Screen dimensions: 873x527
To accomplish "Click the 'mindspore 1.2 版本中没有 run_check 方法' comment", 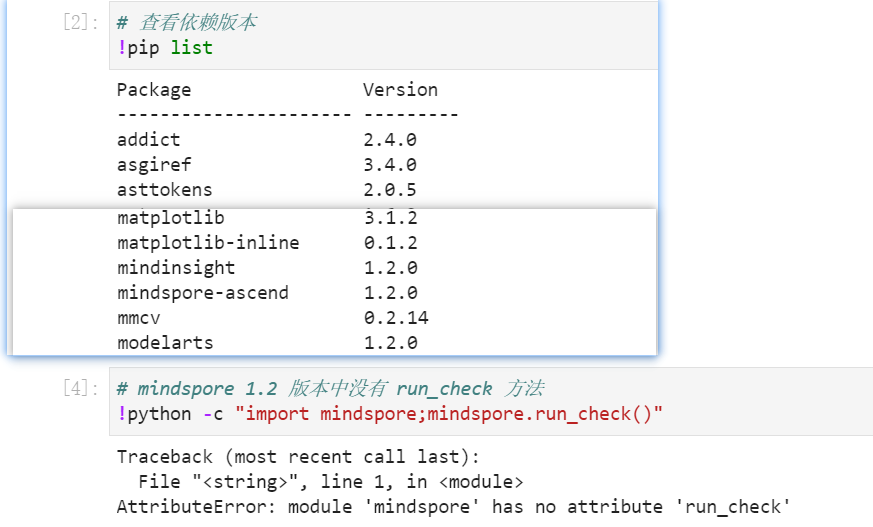I will pos(330,388).
